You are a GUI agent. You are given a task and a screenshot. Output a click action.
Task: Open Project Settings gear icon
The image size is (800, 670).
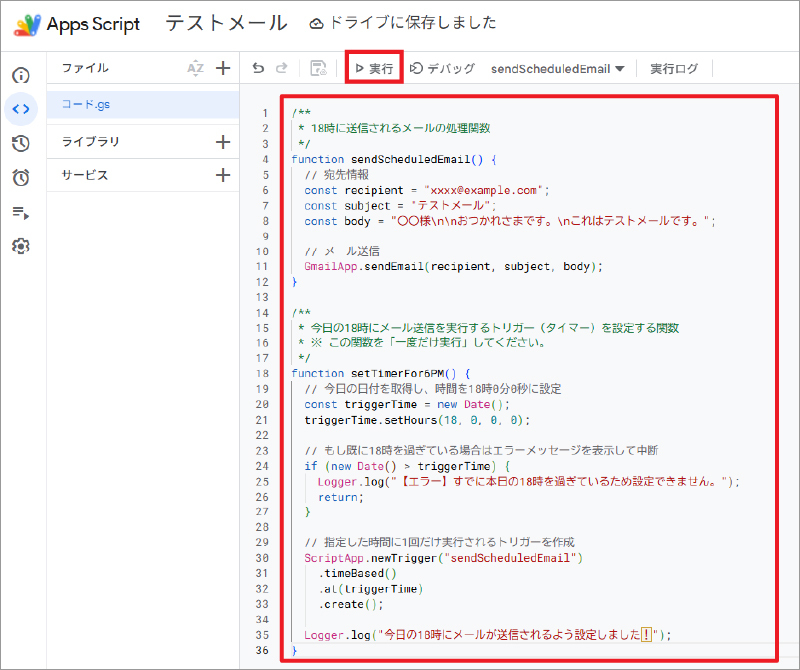coord(20,246)
